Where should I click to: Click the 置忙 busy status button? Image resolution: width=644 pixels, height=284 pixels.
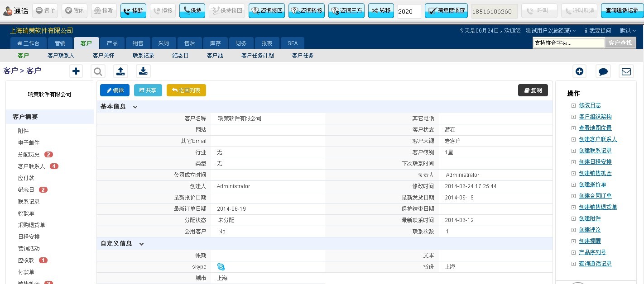tap(45, 11)
